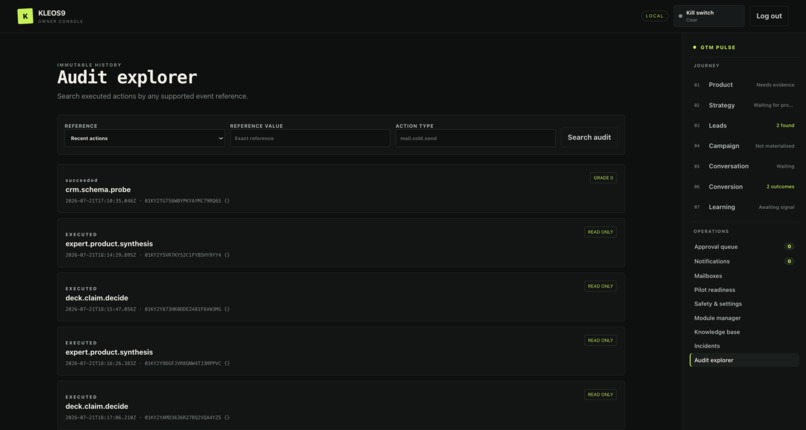
Task: Go to Learning journey step
Action: pyautogui.click(x=744, y=207)
